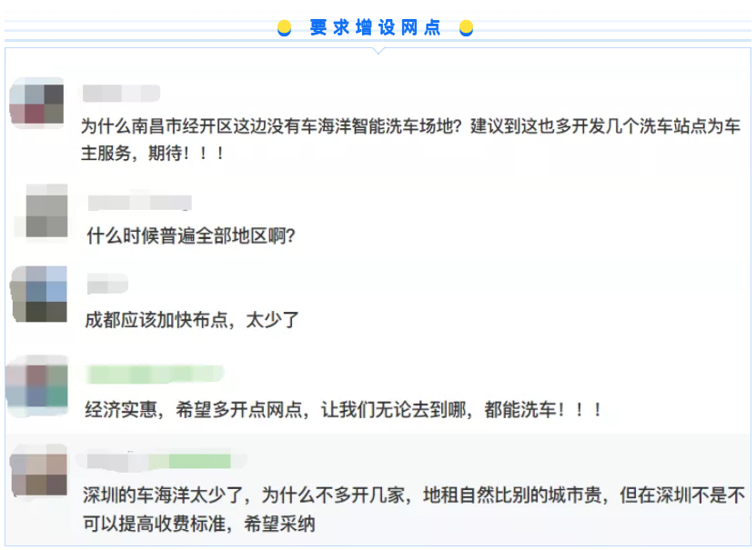Click the triangle pointer below the heading
The width and height of the screenshot is (756, 550).
[378, 50]
